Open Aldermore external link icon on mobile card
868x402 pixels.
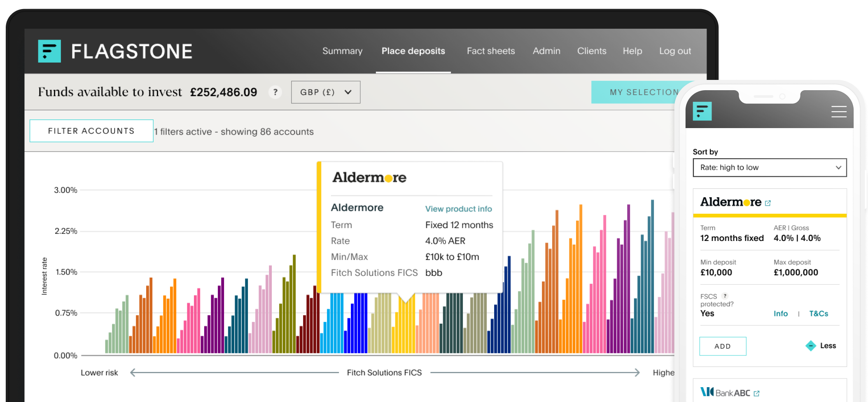768,203
